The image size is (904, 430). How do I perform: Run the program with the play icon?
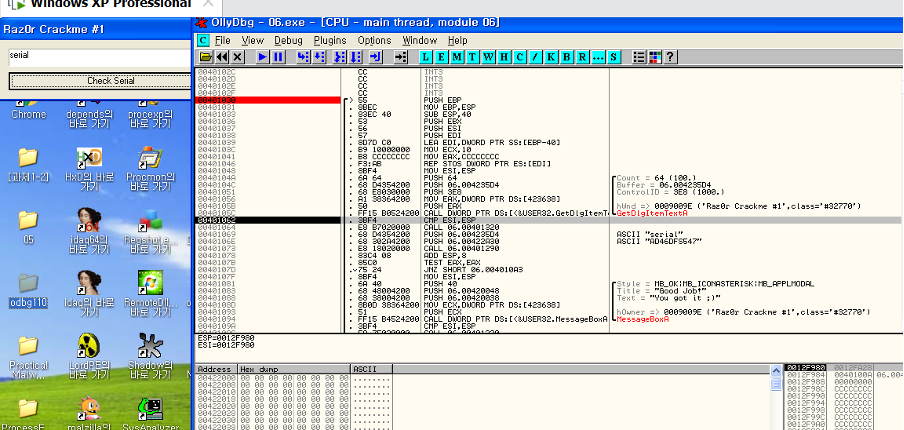tap(262, 57)
